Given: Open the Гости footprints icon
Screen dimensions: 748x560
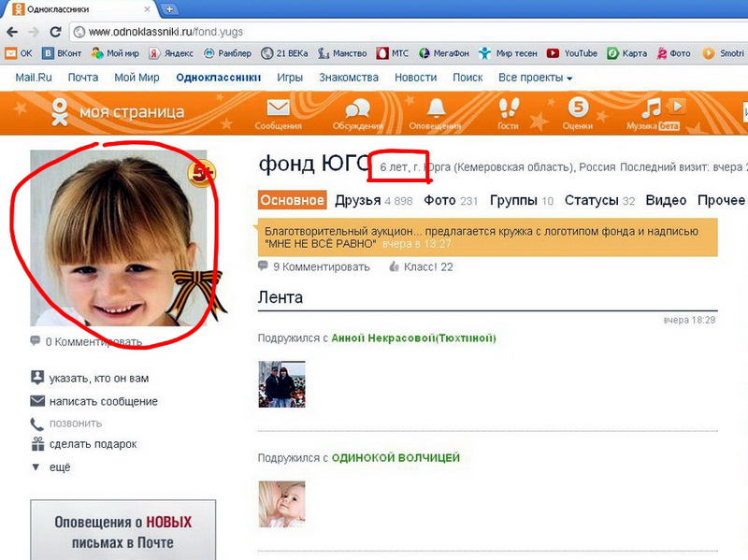Looking at the screenshot, I should tap(508, 108).
